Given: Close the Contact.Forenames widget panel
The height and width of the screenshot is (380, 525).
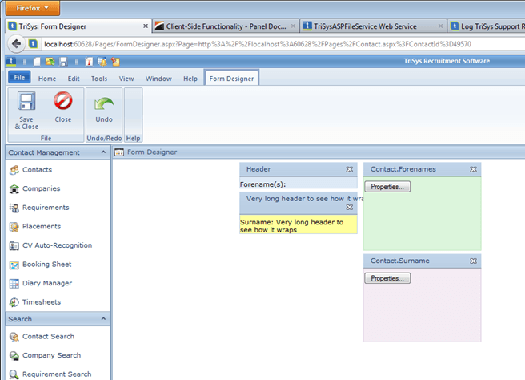Looking at the screenshot, I should pyautogui.click(x=473, y=169).
